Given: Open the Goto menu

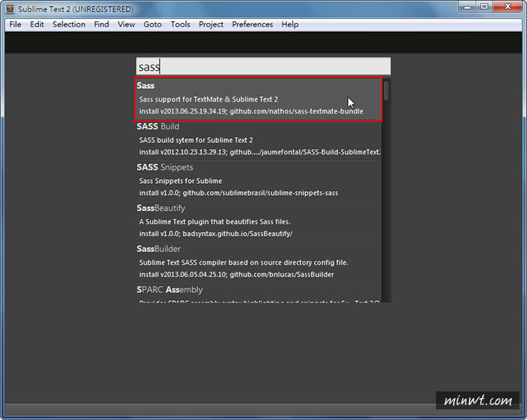Looking at the screenshot, I should (x=153, y=25).
